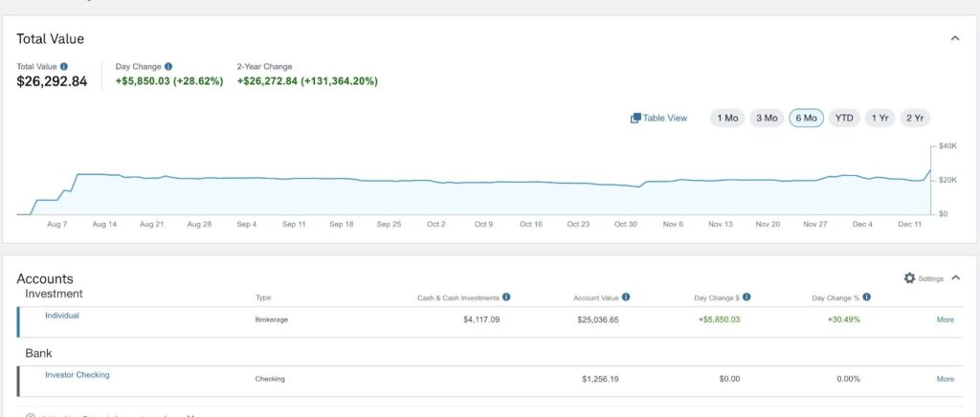
Task: Click the info icon next to Total Value
Action: point(64,67)
